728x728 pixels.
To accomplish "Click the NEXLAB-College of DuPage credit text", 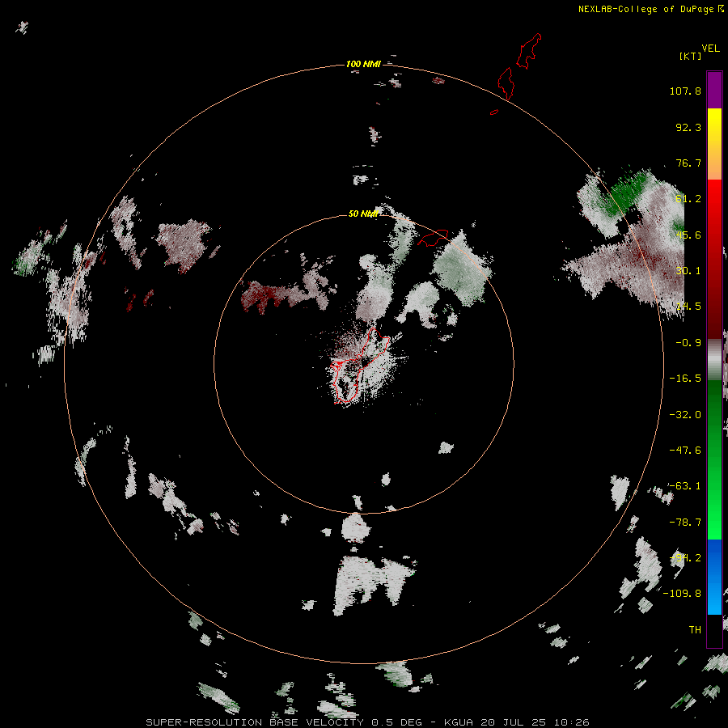I will [651, 9].
